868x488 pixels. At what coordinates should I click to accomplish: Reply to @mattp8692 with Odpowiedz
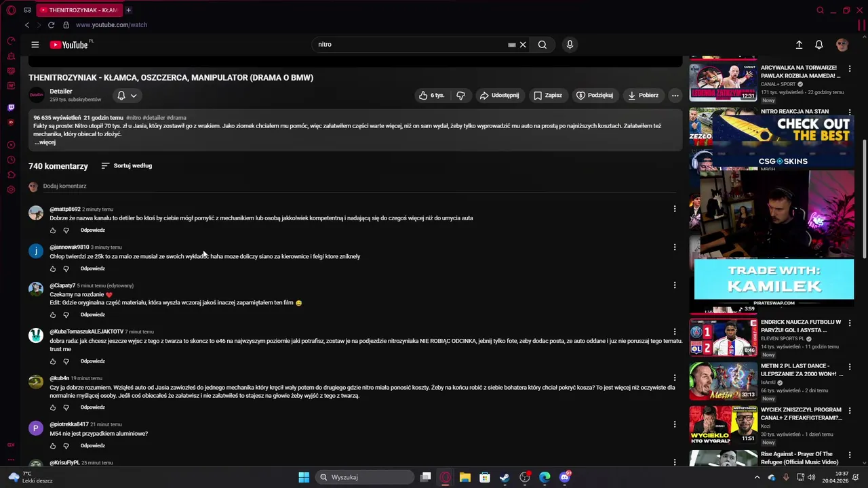point(93,230)
